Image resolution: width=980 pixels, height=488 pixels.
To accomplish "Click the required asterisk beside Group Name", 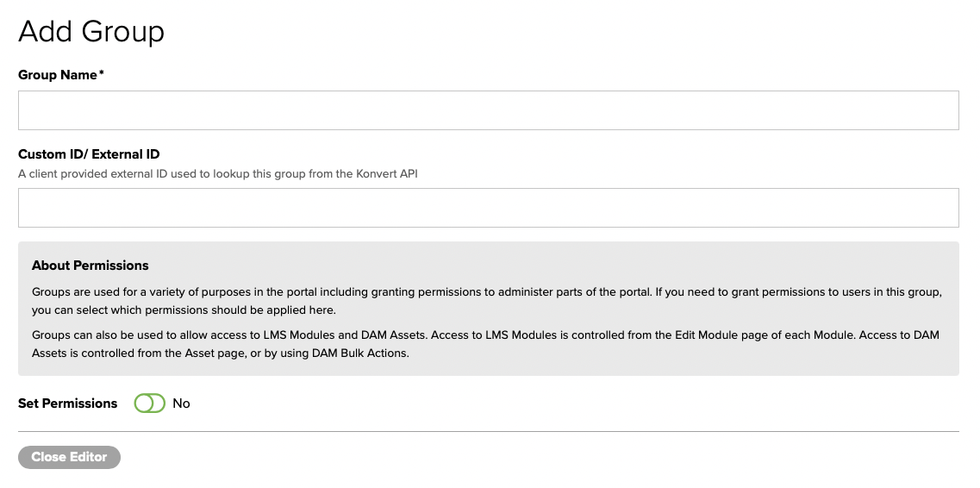I will pyautogui.click(x=102, y=74).
